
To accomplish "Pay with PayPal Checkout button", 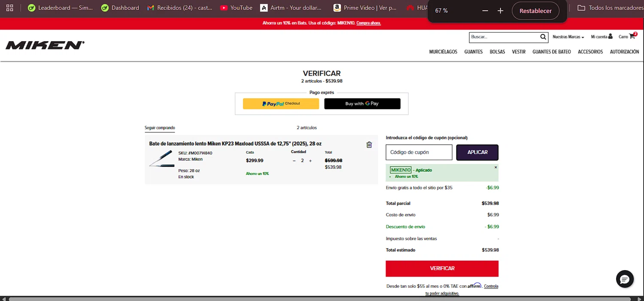I will click(281, 103).
